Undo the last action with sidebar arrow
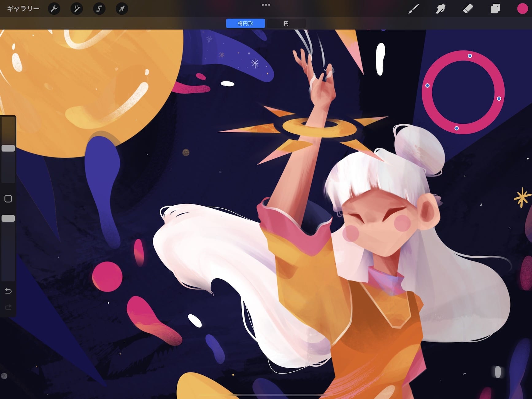 pyautogui.click(x=8, y=291)
